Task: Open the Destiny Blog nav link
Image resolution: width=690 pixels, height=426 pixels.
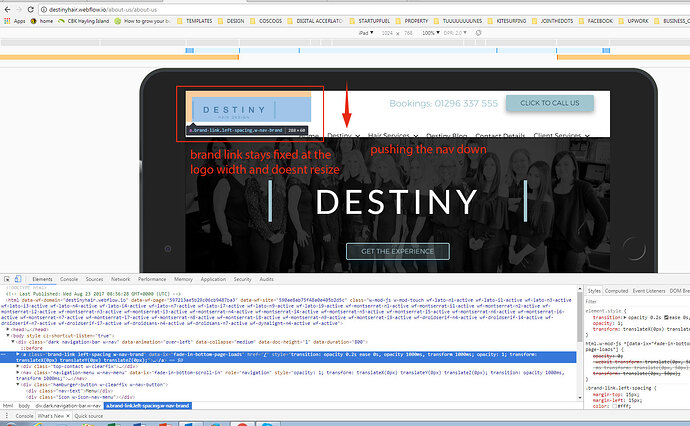Action: coord(447,135)
